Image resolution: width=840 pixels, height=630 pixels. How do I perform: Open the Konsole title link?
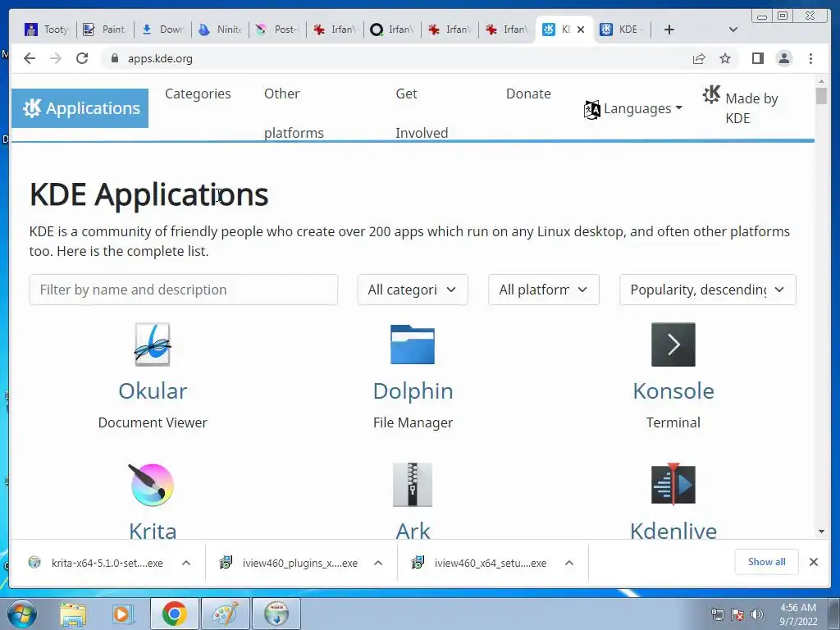(673, 391)
